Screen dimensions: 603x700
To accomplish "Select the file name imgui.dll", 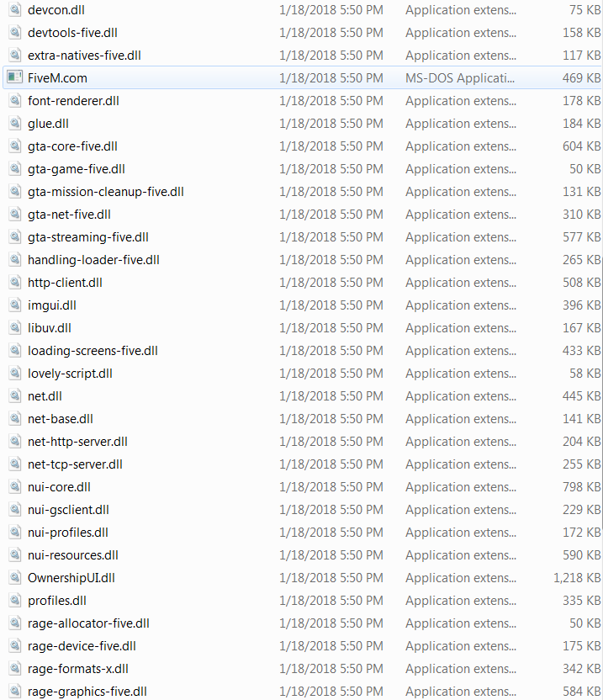I will coord(52,305).
